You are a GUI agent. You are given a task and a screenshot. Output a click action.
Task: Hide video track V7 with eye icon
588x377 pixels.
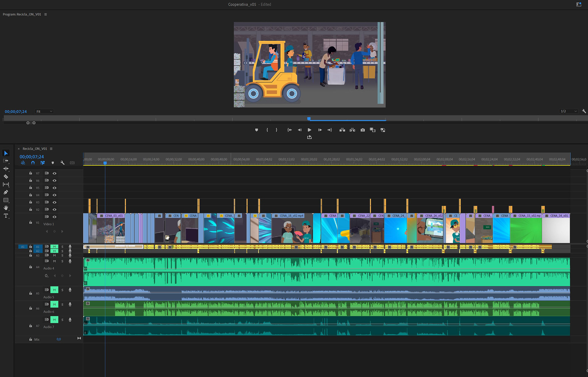tap(55, 173)
